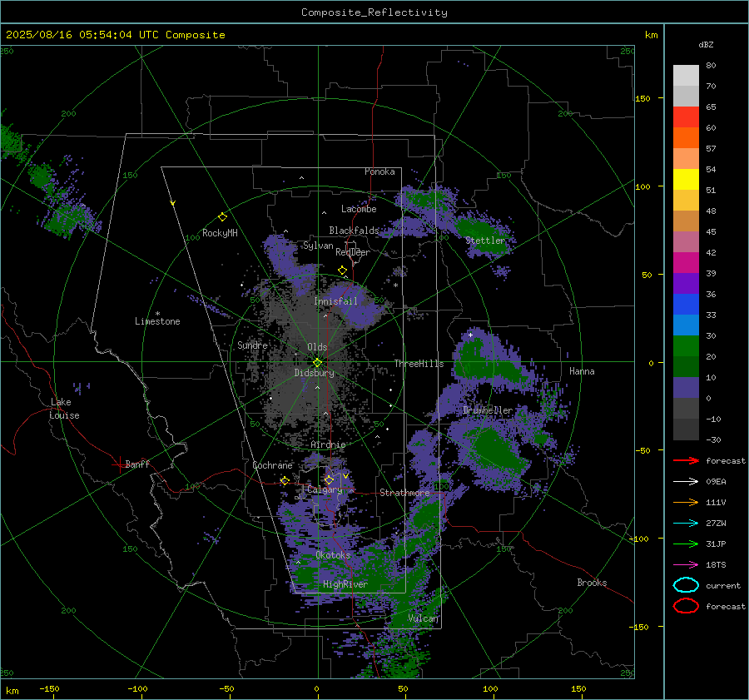
Task: Select the 33 dBZ blue color swatch
Action: click(x=686, y=304)
